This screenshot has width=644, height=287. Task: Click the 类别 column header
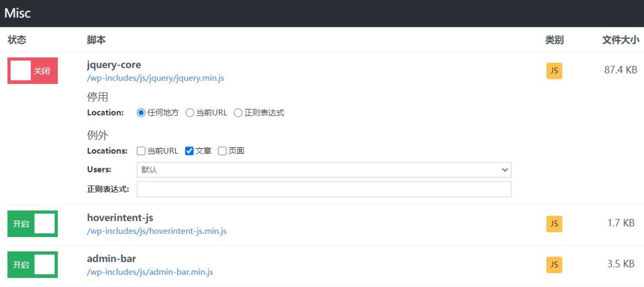(x=554, y=40)
